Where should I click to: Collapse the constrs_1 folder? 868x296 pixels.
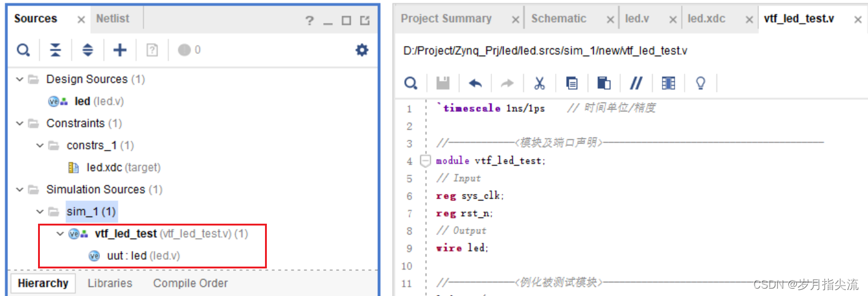[40, 145]
